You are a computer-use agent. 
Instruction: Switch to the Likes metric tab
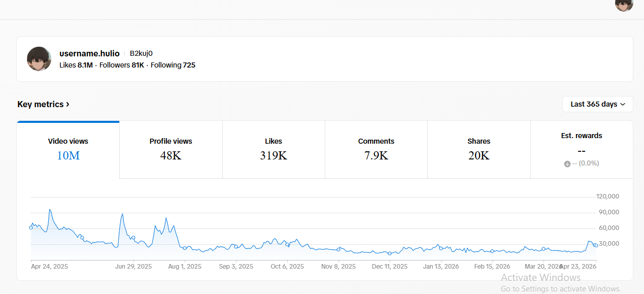pyautogui.click(x=274, y=149)
